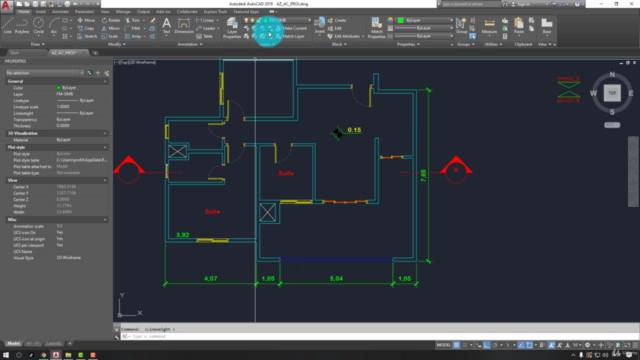Image resolution: width=640 pixels, height=360 pixels.
Task: Activate the Move command
Action: [x=86, y=20]
